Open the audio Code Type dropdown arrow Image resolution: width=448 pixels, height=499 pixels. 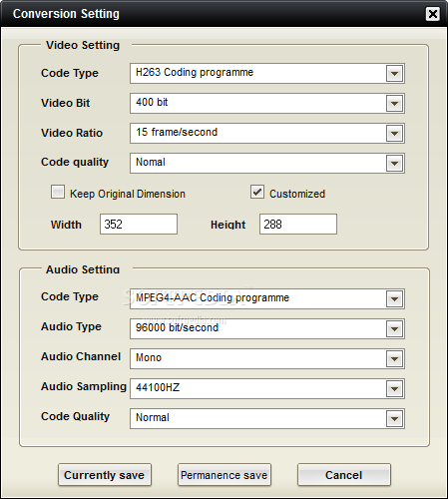point(394,298)
